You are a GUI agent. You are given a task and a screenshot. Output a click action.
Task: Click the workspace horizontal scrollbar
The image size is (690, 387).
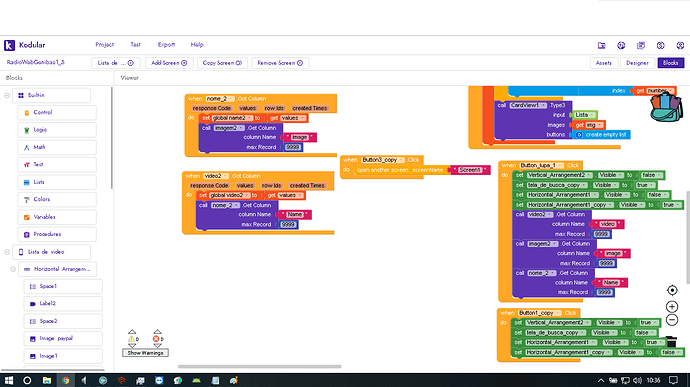pos(260,366)
